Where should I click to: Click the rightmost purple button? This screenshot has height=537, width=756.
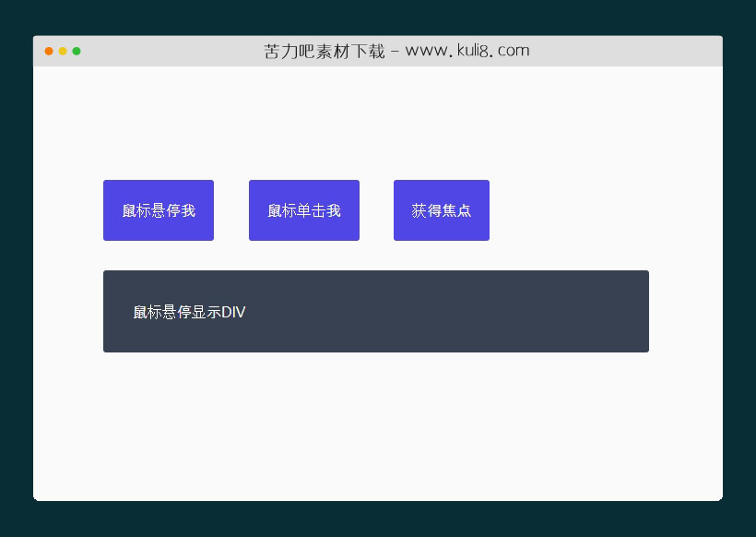click(x=442, y=209)
